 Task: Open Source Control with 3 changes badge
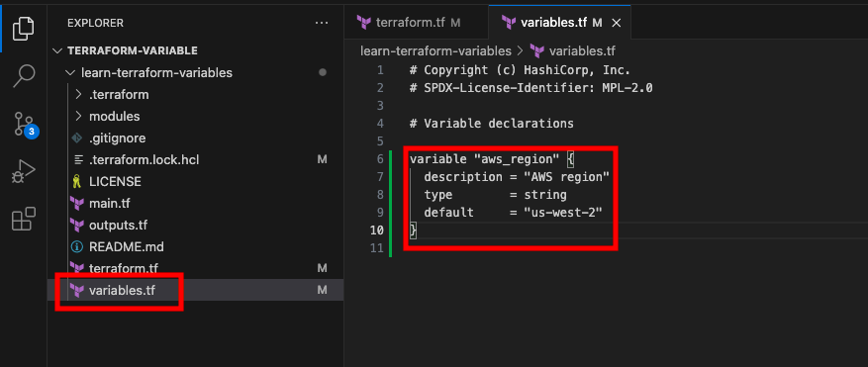point(25,125)
